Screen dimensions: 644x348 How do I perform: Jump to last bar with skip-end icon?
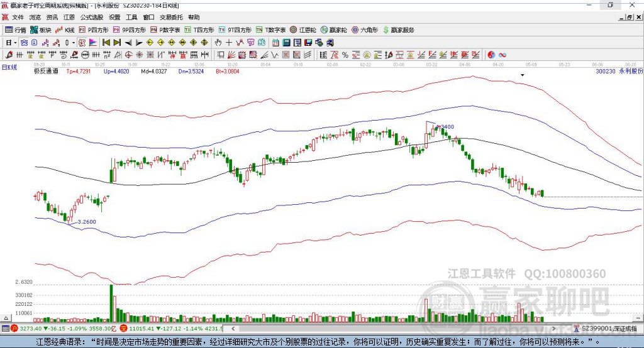[117, 43]
